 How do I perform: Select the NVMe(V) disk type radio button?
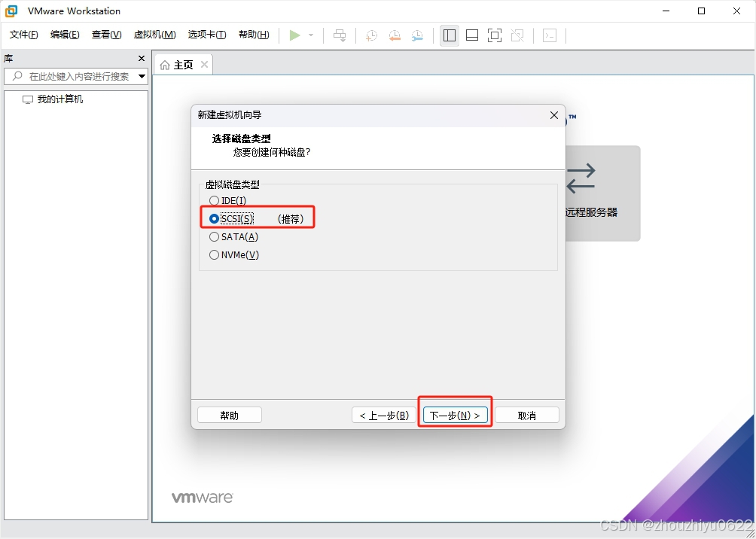click(x=214, y=255)
